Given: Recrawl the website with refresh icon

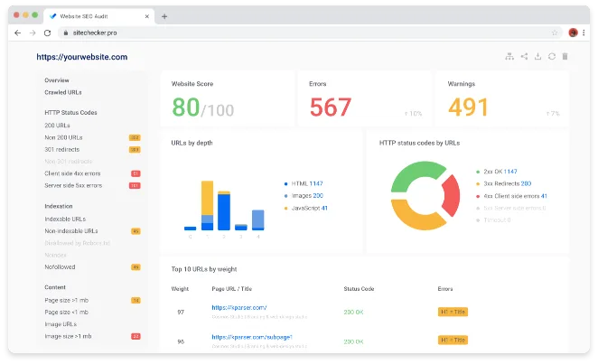Looking at the screenshot, I should pos(552,56).
